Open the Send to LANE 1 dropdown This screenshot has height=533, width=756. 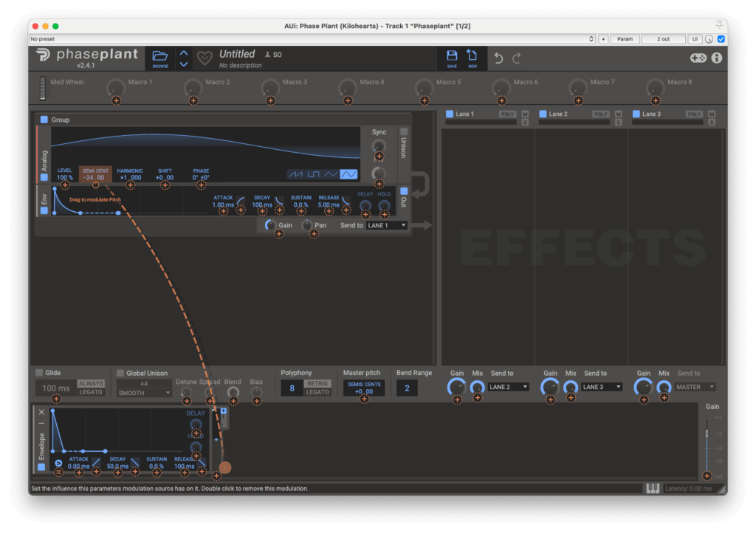pyautogui.click(x=387, y=226)
